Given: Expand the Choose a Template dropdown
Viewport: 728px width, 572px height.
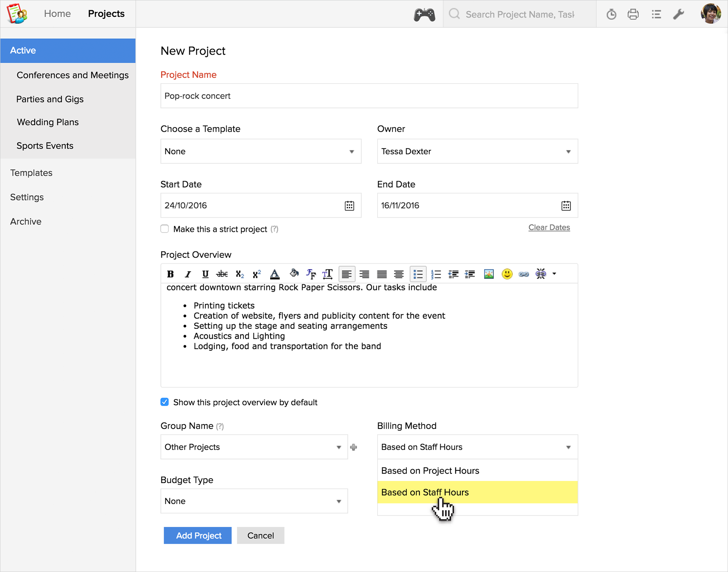Looking at the screenshot, I should (x=261, y=151).
